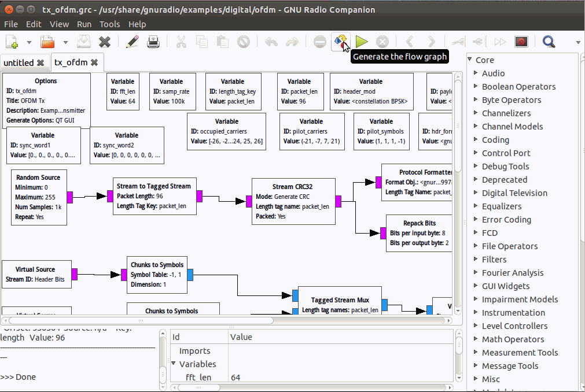
Task: Create a new flow graph with the New icon
Action: coord(12,42)
